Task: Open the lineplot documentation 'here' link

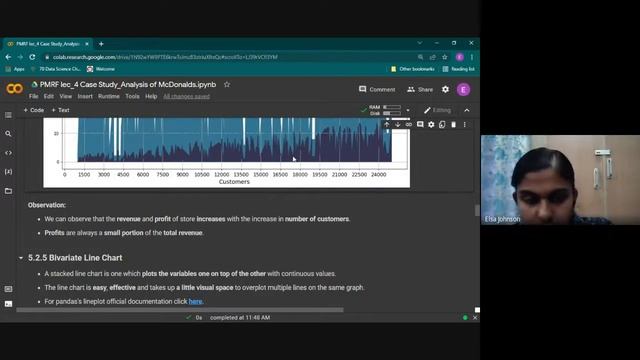Action: coord(195,301)
